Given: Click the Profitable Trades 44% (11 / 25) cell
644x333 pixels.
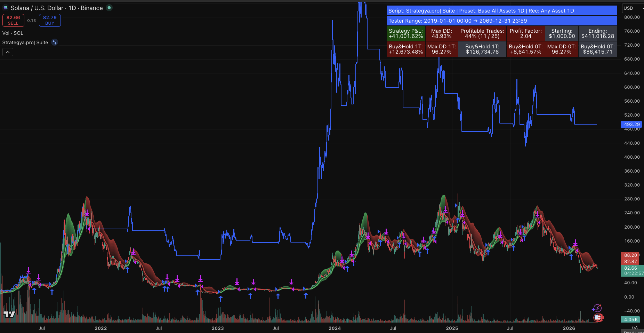Looking at the screenshot, I should tap(482, 33).
